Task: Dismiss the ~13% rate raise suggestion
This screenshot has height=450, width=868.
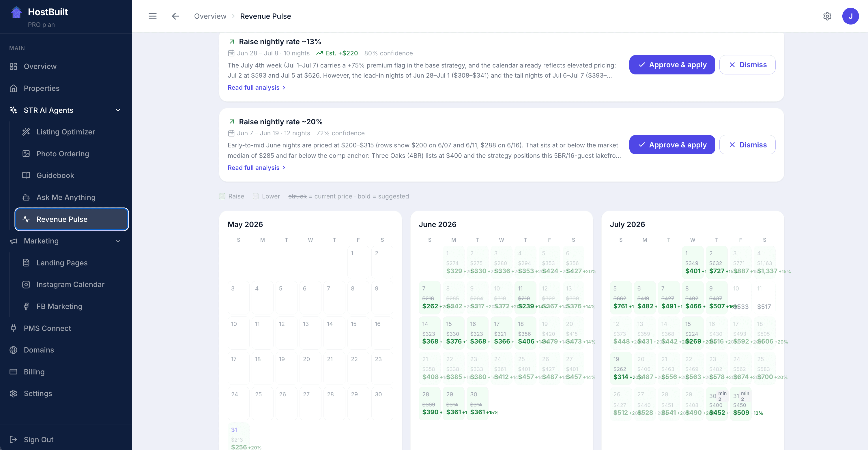Action: coord(747,65)
